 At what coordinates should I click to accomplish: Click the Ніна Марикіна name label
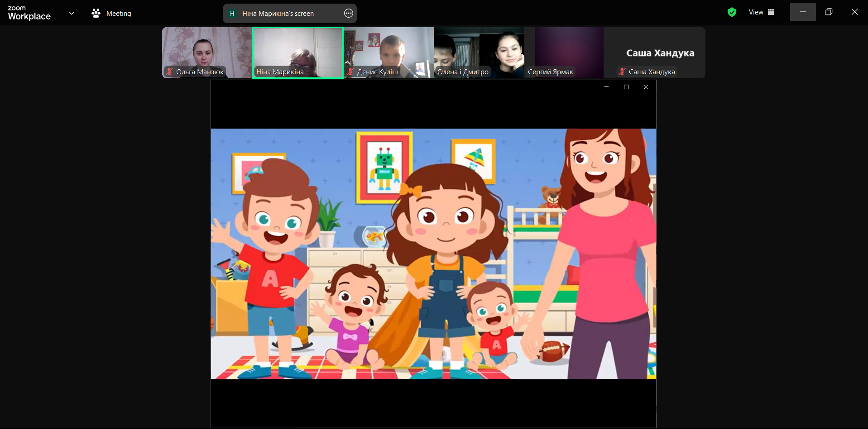pos(280,71)
